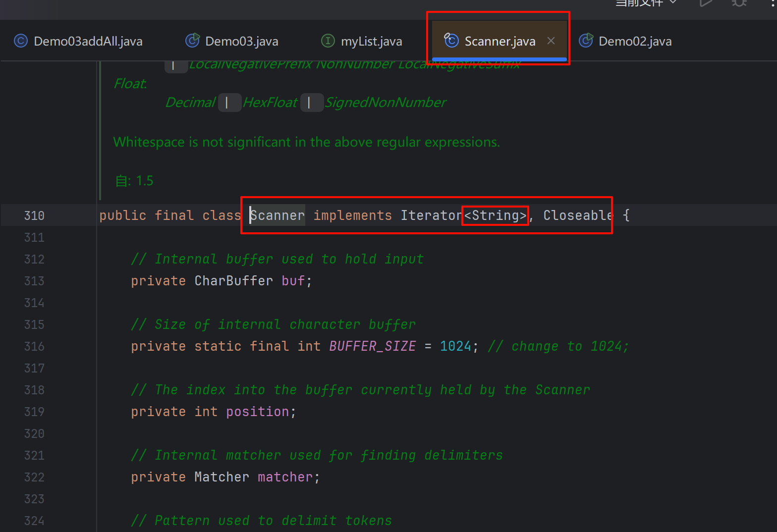Click the locked class icon on the Scanner.java tab
777x532 pixels.
[x=451, y=40]
